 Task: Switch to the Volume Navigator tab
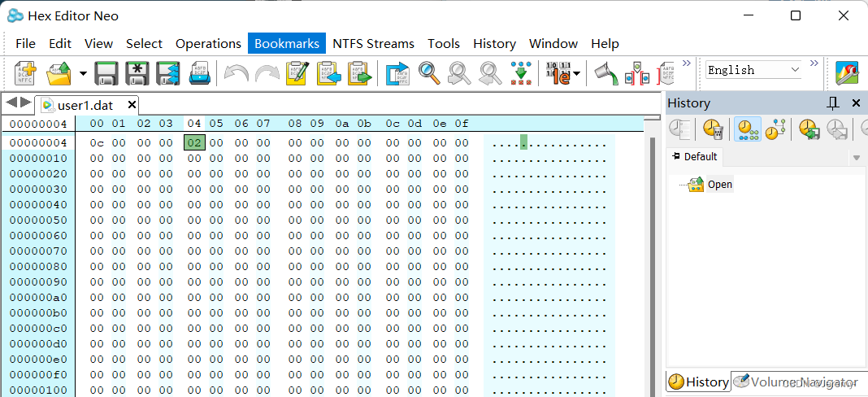796,382
